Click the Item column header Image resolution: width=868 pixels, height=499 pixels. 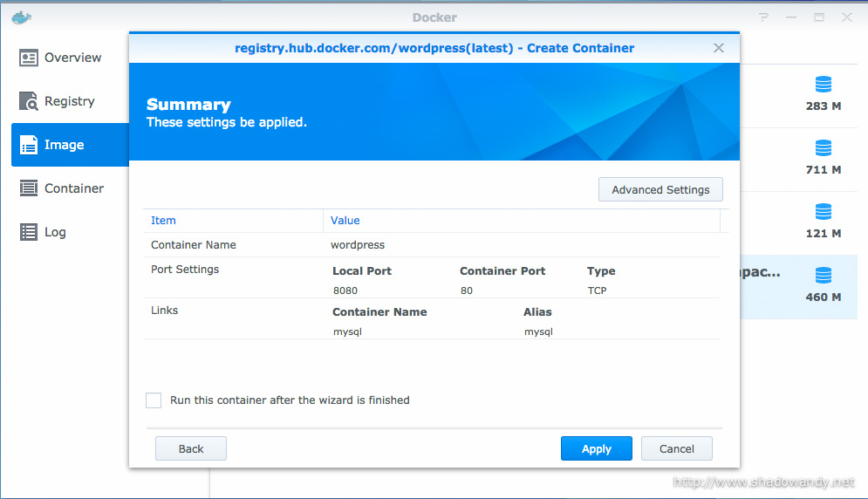tap(163, 221)
